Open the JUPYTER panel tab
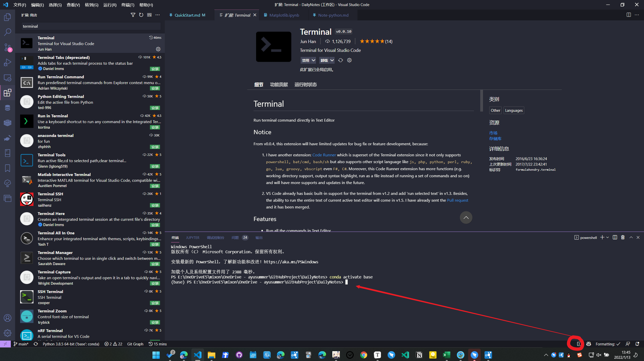Image resolution: width=644 pixels, height=361 pixels. point(192,238)
